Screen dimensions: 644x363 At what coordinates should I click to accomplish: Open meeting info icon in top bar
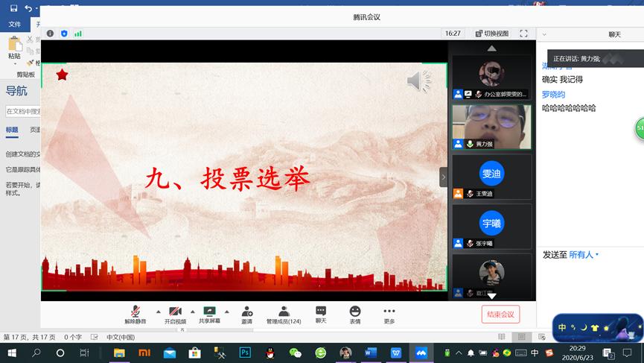50,34
